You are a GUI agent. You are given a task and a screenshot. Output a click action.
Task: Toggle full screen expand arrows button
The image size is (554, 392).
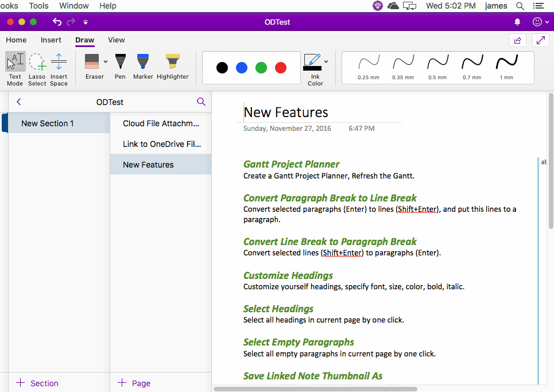pos(540,40)
